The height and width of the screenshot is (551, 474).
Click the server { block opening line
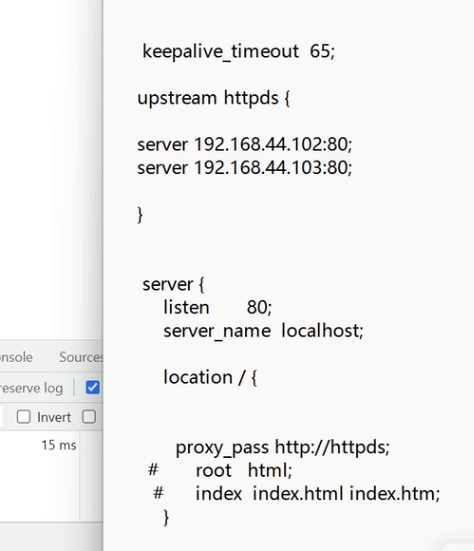click(x=173, y=284)
